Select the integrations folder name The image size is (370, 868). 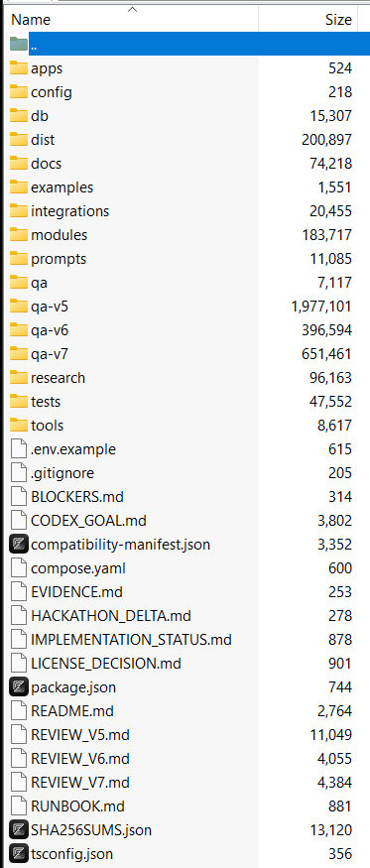(69, 211)
